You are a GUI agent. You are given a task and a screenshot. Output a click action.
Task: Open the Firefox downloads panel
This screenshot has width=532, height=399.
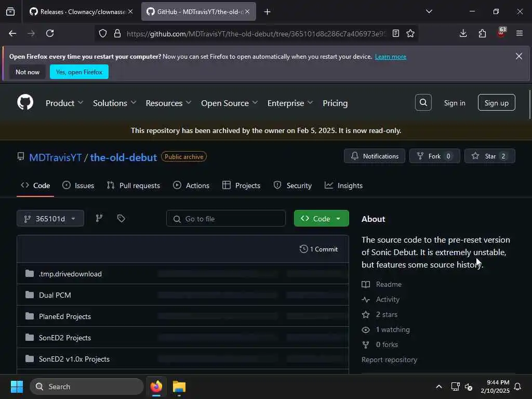463,33
